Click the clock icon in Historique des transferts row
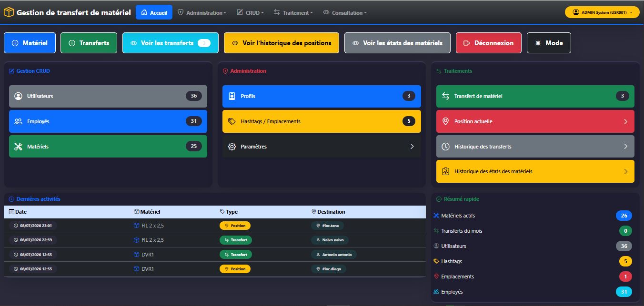The width and height of the screenshot is (644, 306). click(x=446, y=147)
